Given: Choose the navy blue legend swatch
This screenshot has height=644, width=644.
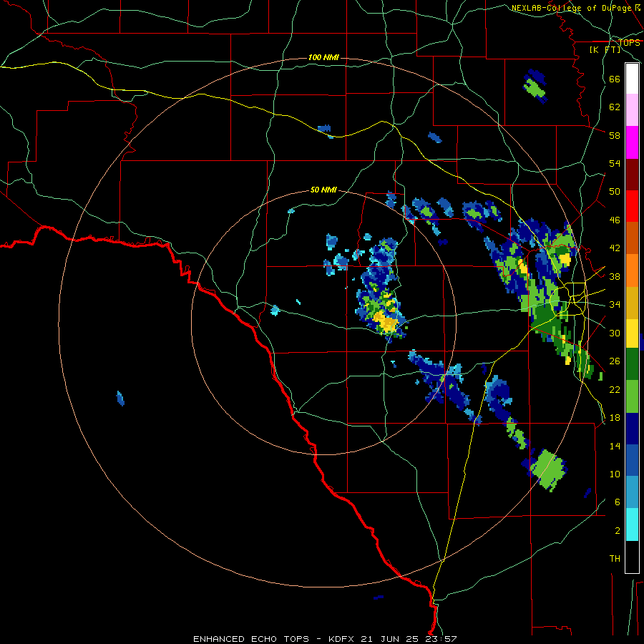Looking at the screenshot, I should tap(632, 429).
